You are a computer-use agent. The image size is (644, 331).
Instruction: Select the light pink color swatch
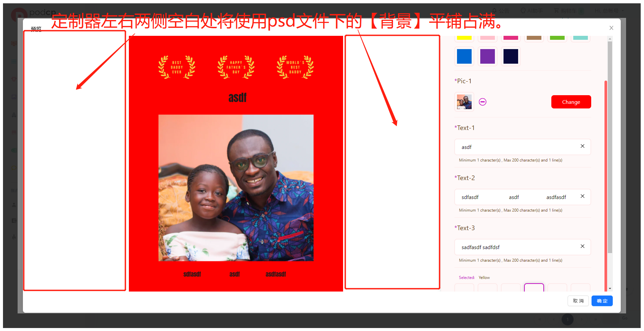tap(488, 38)
